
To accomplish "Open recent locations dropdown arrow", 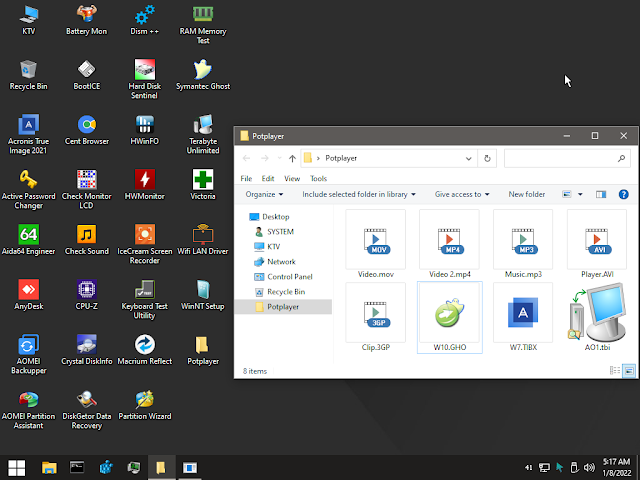I will pyautogui.click(x=280, y=158).
